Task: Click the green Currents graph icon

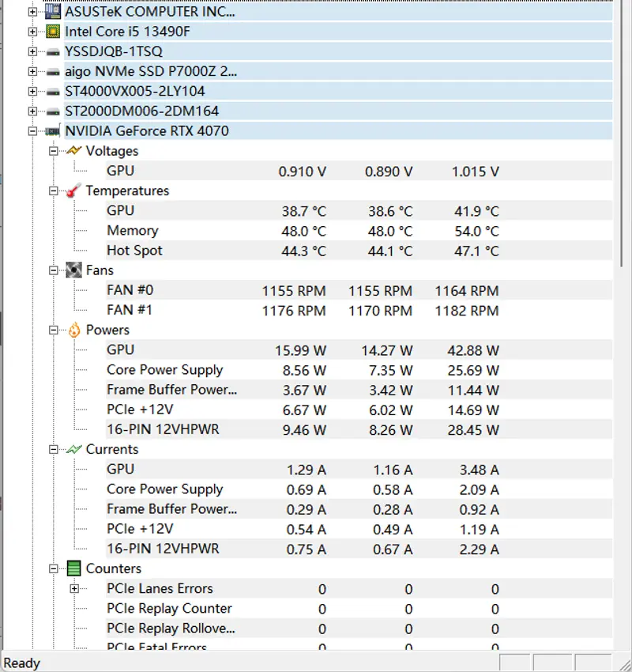Action: pyautogui.click(x=74, y=449)
